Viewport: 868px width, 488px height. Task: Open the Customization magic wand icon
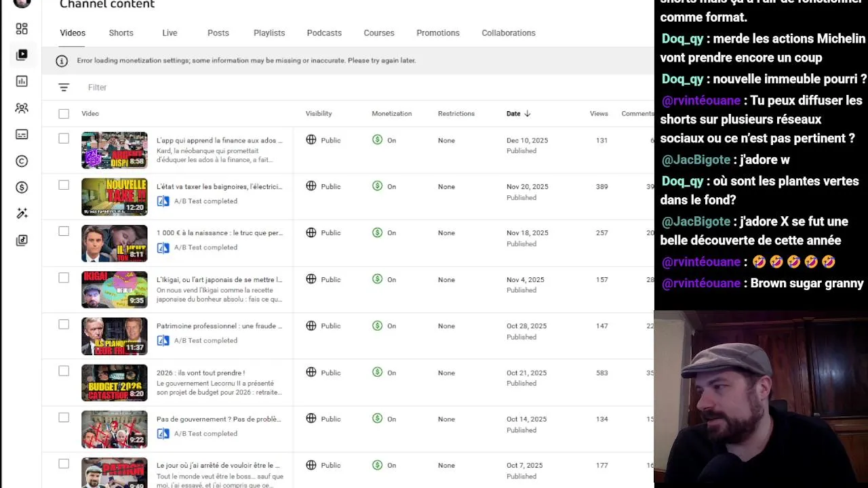[22, 213]
